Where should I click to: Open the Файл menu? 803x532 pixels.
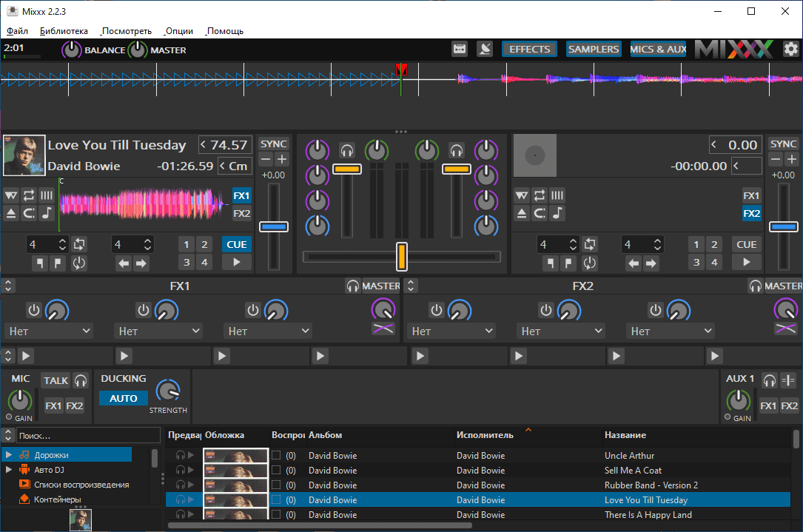(17, 31)
